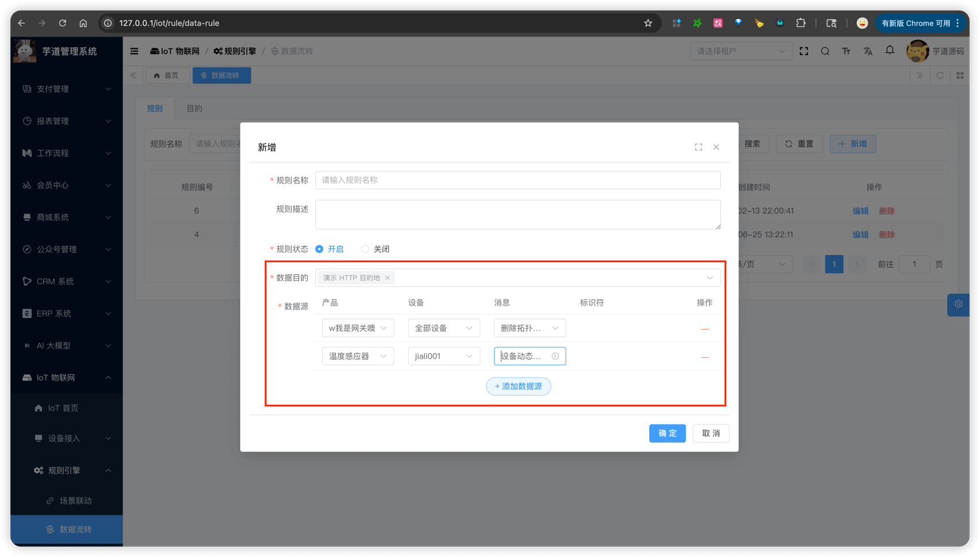
Task: Open the w我是网关噢 product dropdown
Action: (358, 328)
